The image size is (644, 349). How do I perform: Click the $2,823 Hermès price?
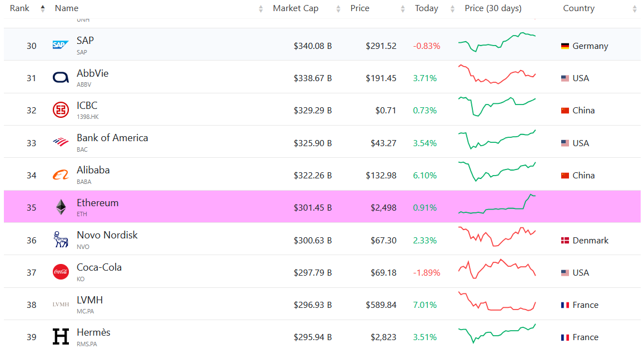click(x=383, y=337)
